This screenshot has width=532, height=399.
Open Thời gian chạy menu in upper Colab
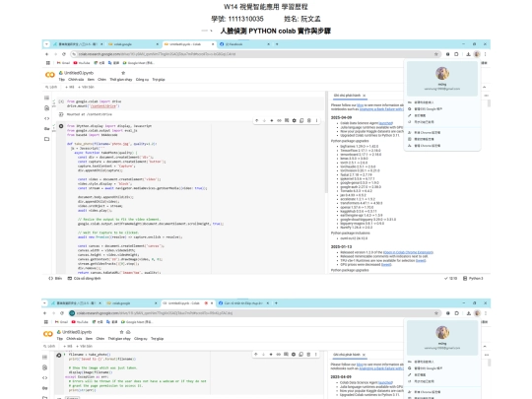coord(121,80)
